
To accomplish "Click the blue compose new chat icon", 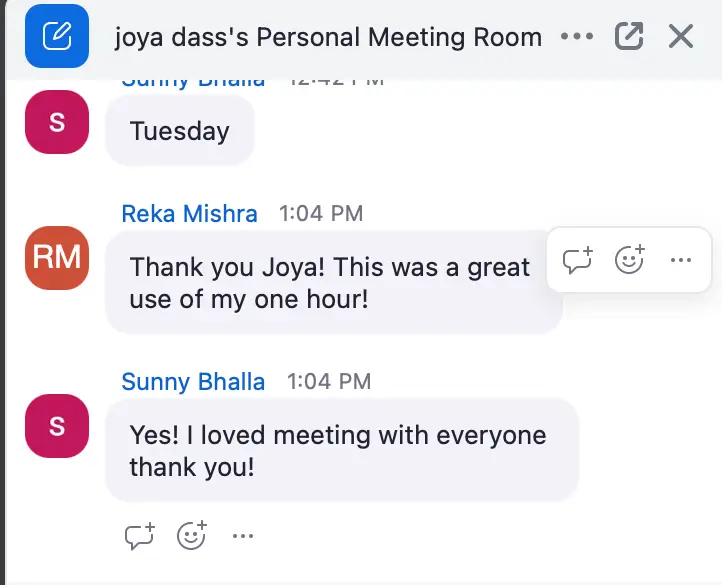I will pyautogui.click(x=57, y=37).
